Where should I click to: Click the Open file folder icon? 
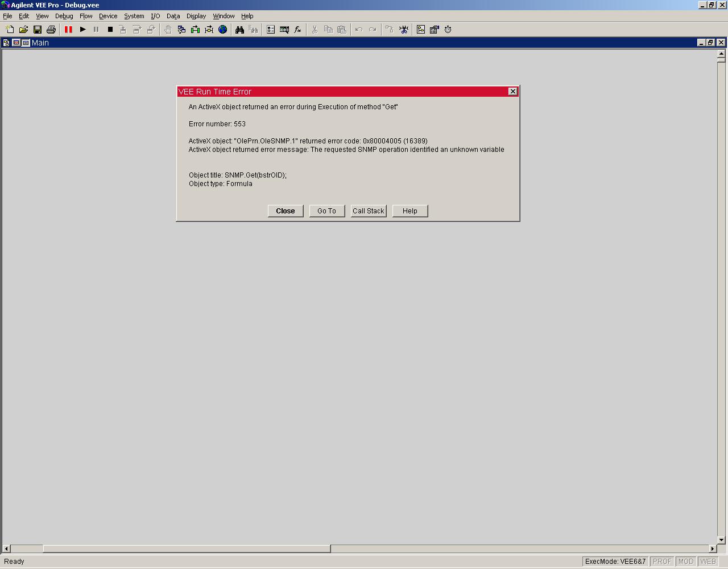[x=23, y=30]
